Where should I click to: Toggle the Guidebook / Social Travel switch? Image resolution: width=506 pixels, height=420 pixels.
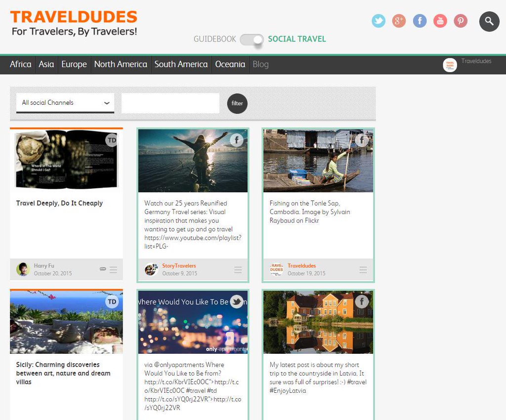[x=252, y=40]
